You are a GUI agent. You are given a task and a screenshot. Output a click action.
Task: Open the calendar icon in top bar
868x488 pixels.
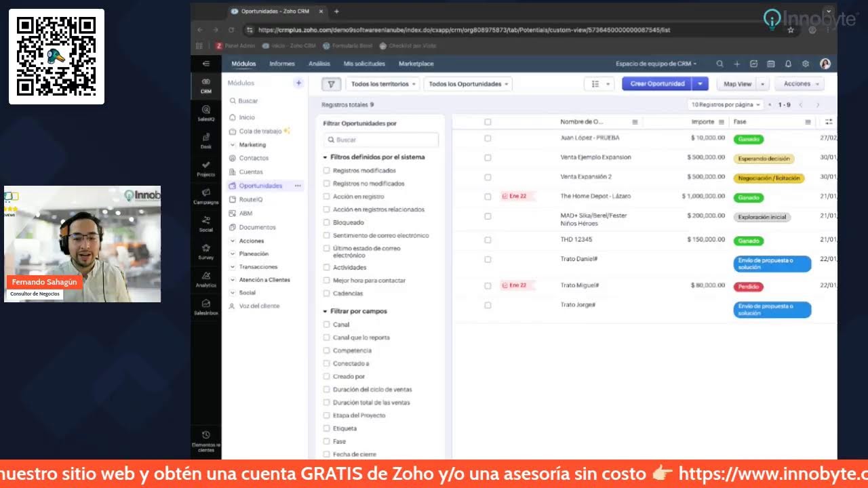point(771,64)
